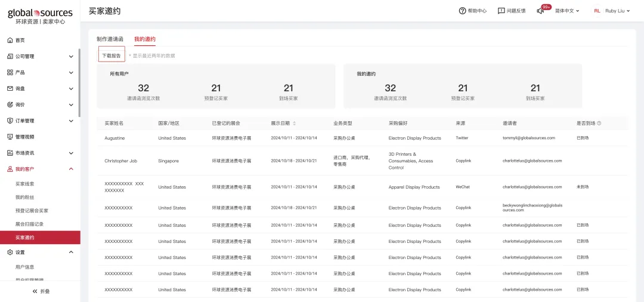The image size is (644, 302).
Task: Switch to the 制作邀请函 tab
Action: (110, 39)
